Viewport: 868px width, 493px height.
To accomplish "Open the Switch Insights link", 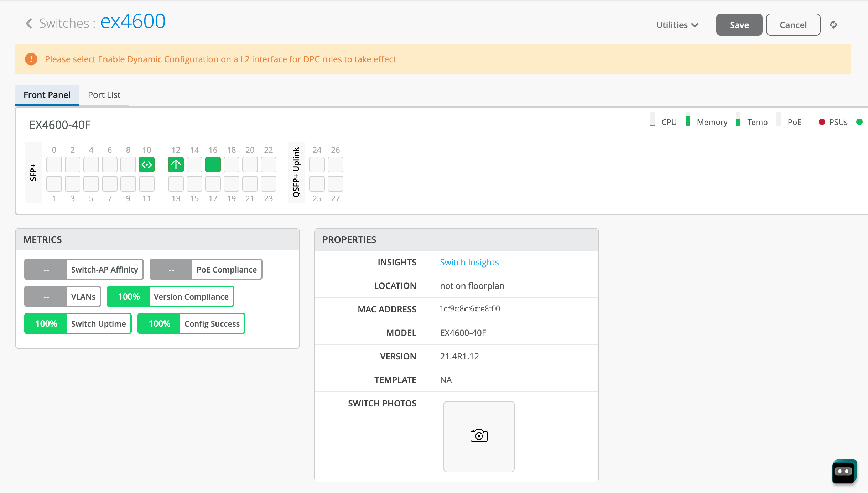I will coord(469,262).
